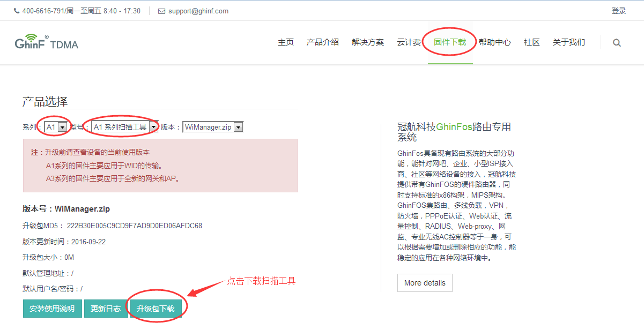Go to 产品介绍 menu
The height and width of the screenshot is (330, 644).
coord(323,42)
